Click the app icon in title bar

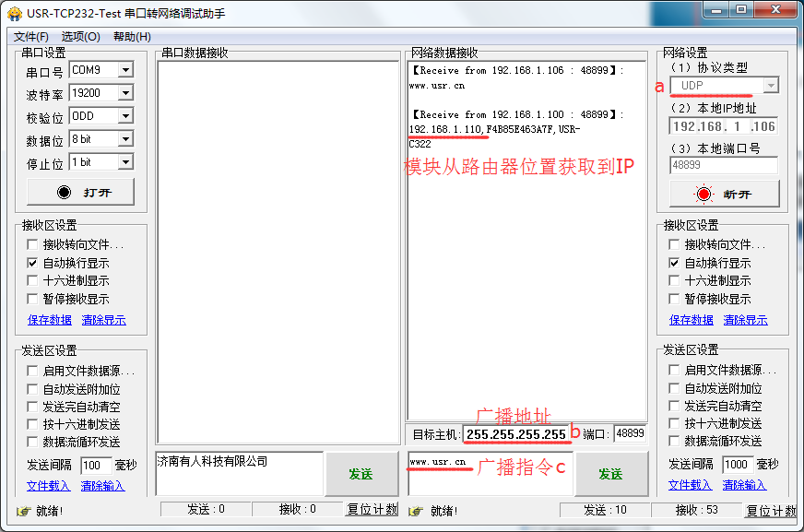15,14
